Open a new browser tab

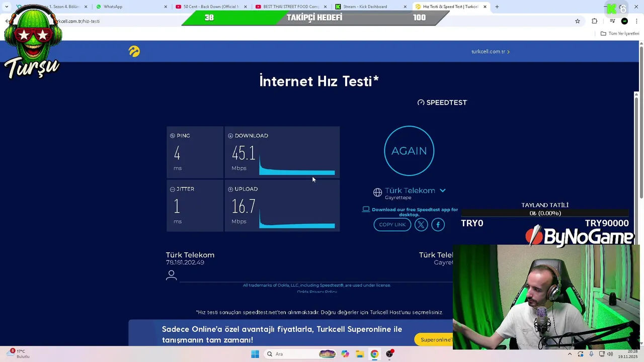(x=497, y=7)
